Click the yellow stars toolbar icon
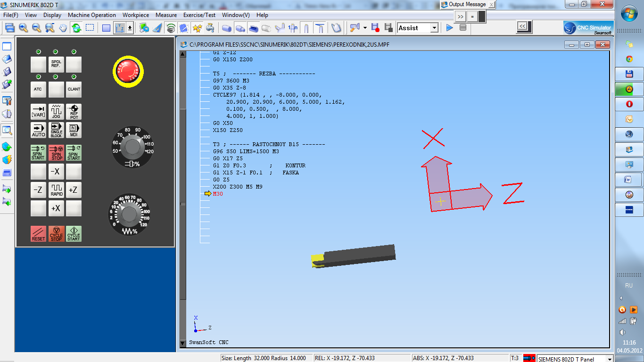The height and width of the screenshot is (362, 644). point(197,28)
